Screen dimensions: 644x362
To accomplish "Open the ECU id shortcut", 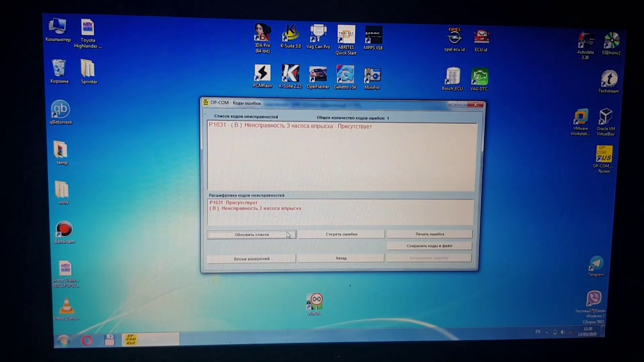I will [481, 41].
